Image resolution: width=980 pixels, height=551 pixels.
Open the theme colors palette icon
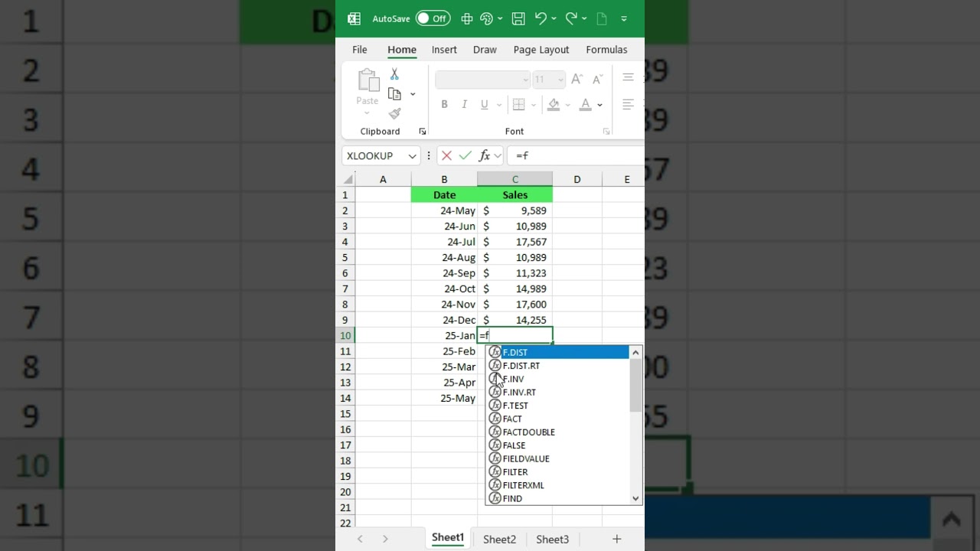point(486,18)
